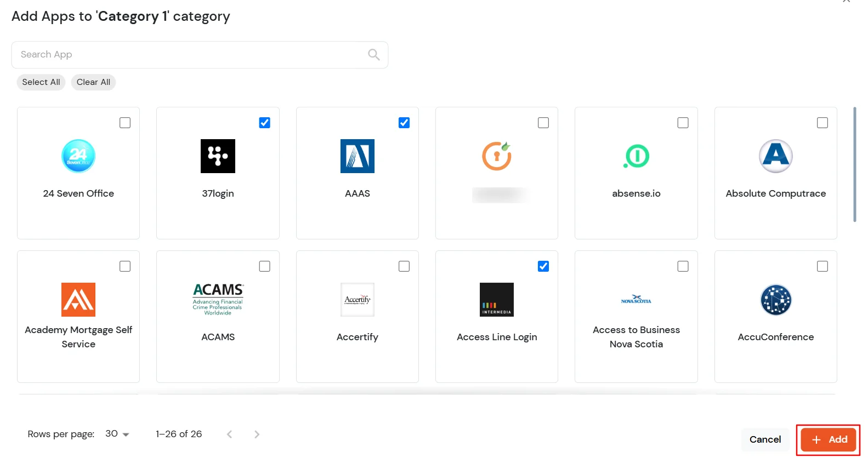Check the ACAMS checkbox

click(x=264, y=266)
